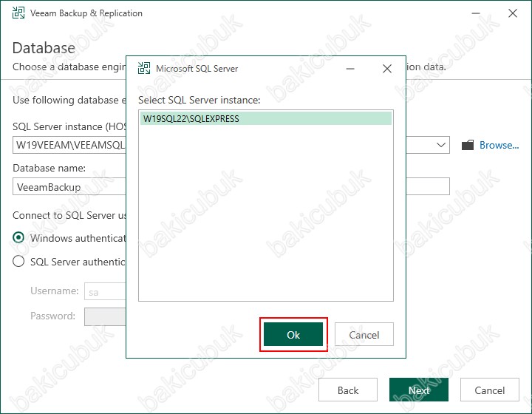Viewport: 532px width, 414px height.
Task: Minimize the Veeam Backup & Replication window
Action: [x=476, y=13]
